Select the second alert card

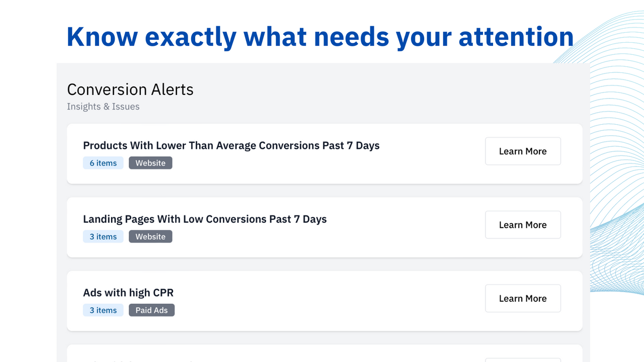pyautogui.click(x=325, y=227)
